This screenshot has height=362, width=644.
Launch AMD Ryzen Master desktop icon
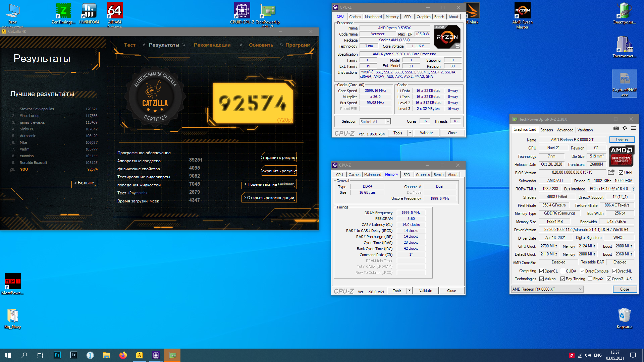[x=522, y=15]
